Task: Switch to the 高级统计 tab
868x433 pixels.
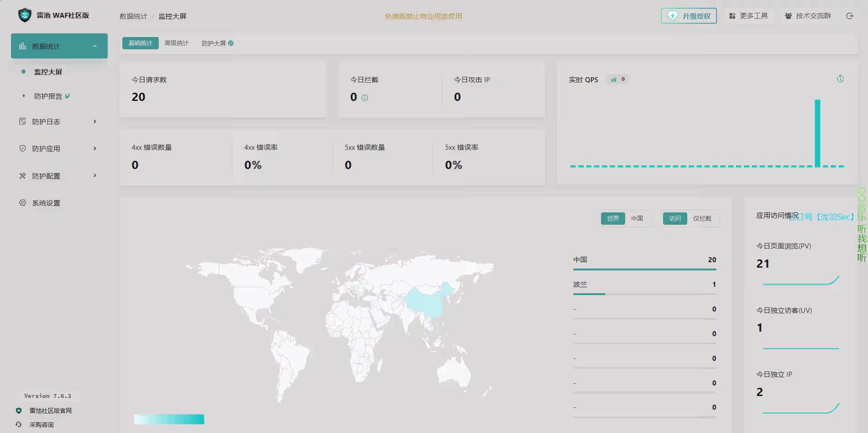Action: click(176, 43)
